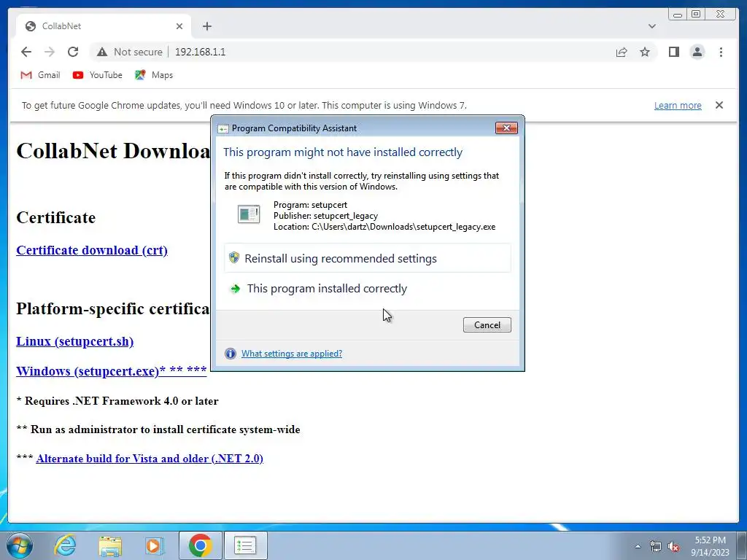
Task: Bookmark this page with star icon
Action: point(645,52)
